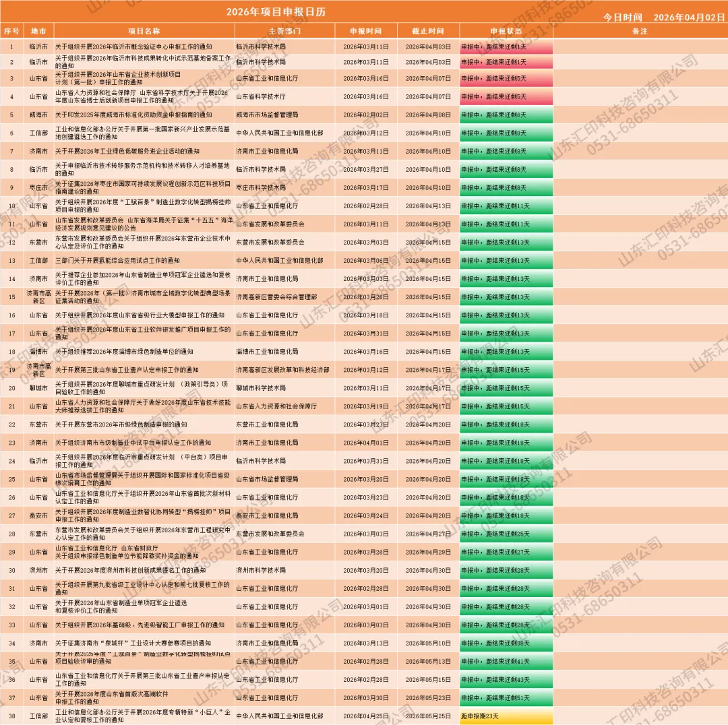Click the "2026年03月19日" start date in row 21
Viewport: 728px width, 725px height.
point(366,406)
